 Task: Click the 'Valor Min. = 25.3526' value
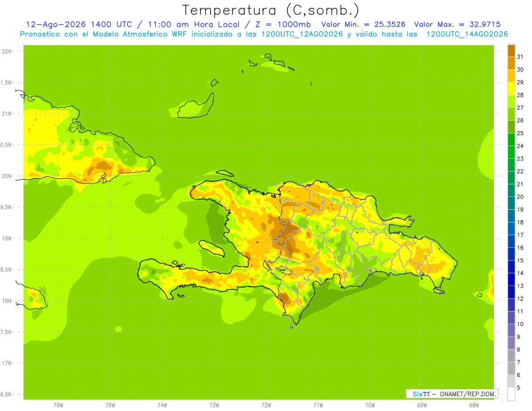(x=363, y=25)
